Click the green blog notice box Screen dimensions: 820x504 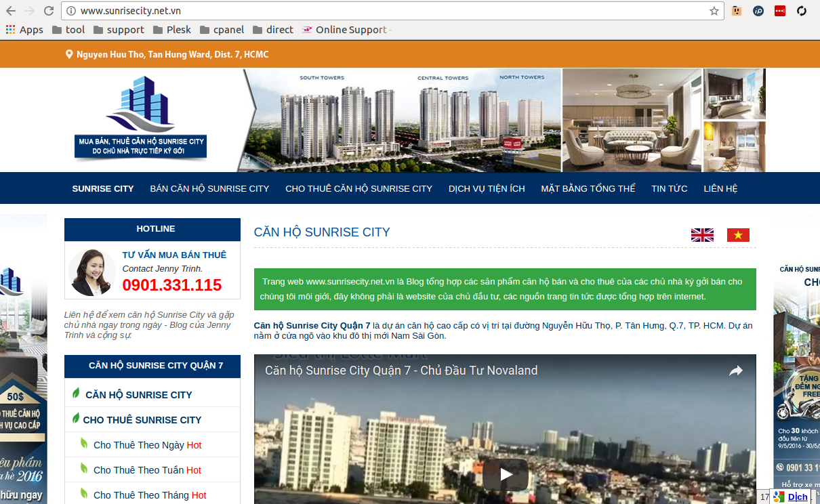(x=505, y=289)
